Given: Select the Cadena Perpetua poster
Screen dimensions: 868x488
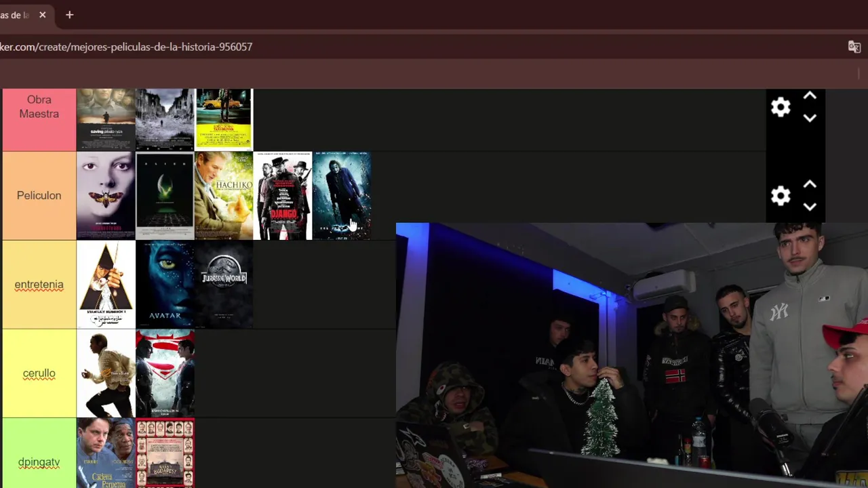Looking at the screenshot, I should pyautogui.click(x=106, y=453).
